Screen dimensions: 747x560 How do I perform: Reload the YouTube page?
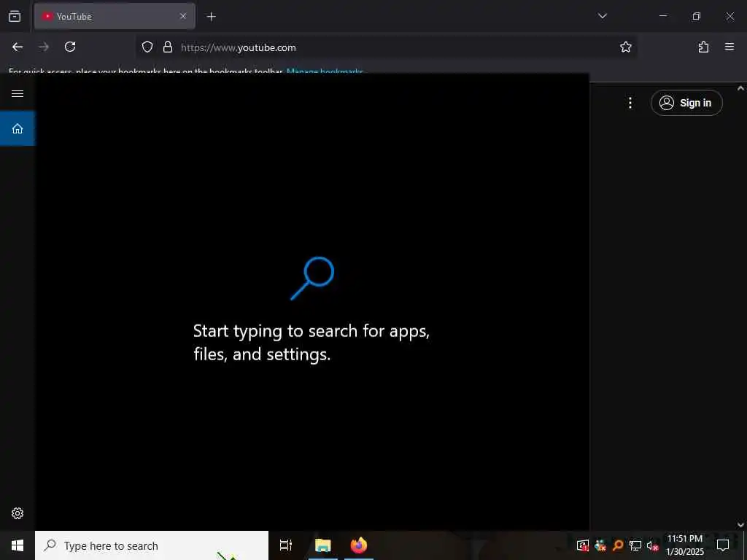pyautogui.click(x=70, y=47)
